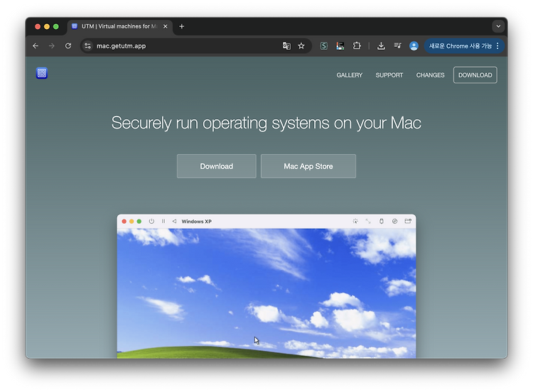Open the colorful extension icon beside S
Image resolution: width=533 pixels, height=392 pixels.
(x=340, y=46)
